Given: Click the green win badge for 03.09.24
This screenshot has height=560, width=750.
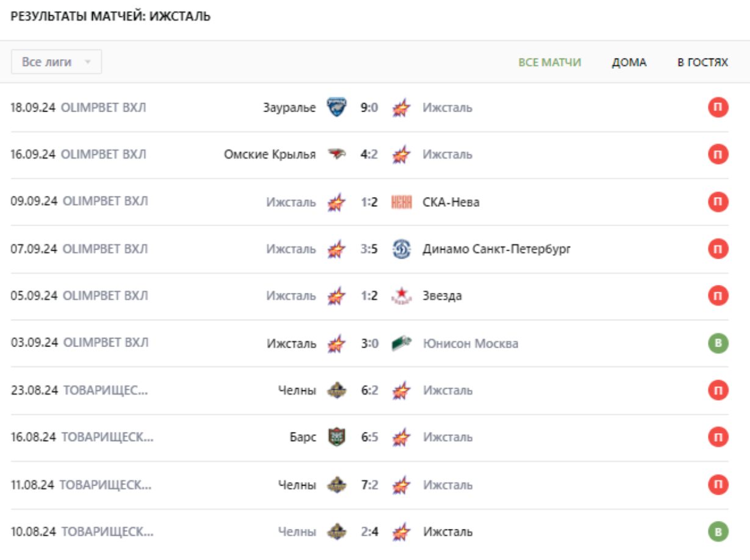Looking at the screenshot, I should pos(718,343).
